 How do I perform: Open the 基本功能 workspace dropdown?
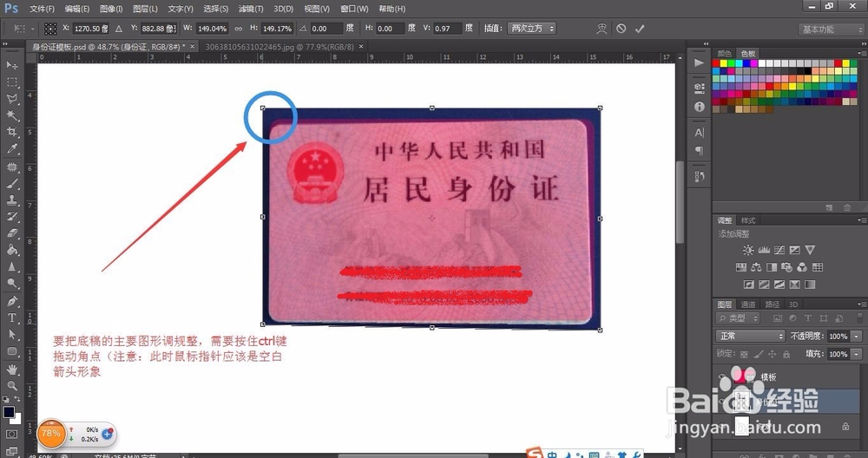point(832,29)
